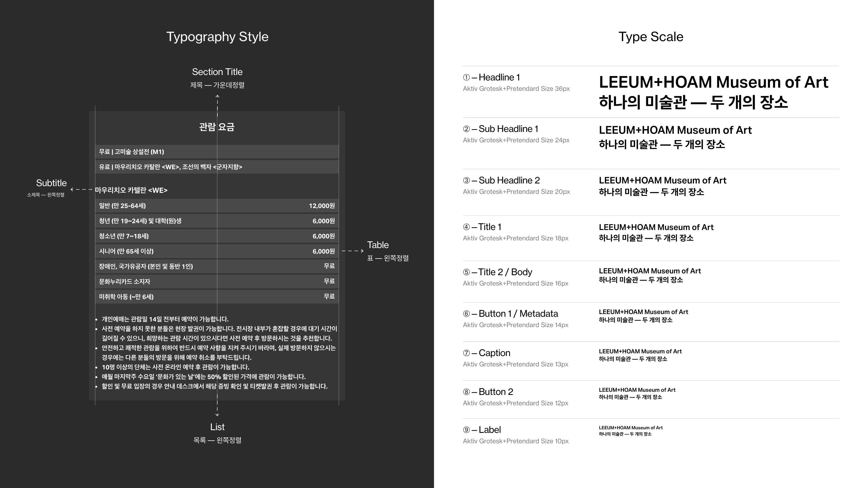868x488 pixels.
Task: Click the '소제목 — 왼쪽정렬' caption
Action: tap(46, 195)
